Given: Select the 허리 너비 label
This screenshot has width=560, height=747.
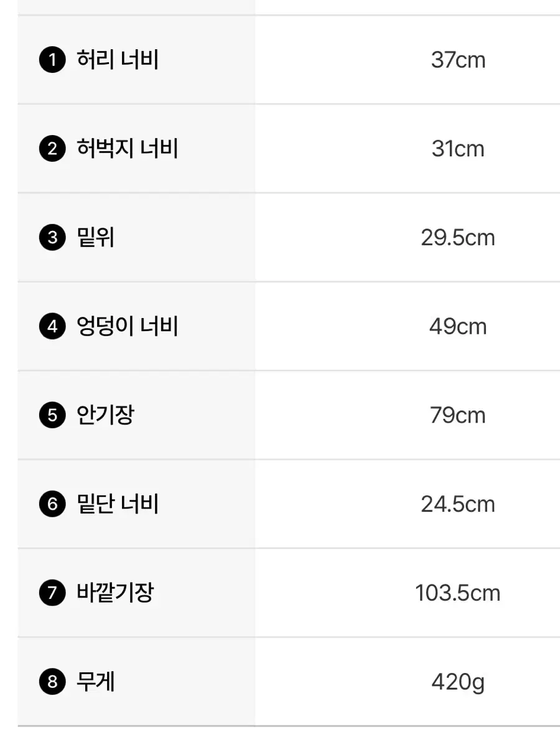Looking at the screenshot, I should 117,60.
